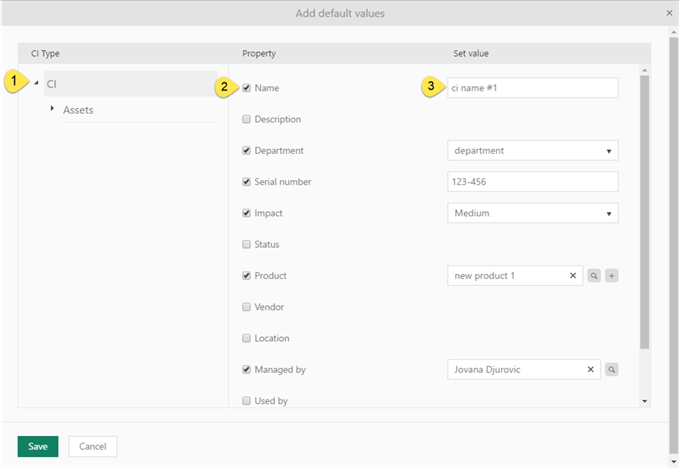Expand the Assets tree node arrow

(x=52, y=108)
